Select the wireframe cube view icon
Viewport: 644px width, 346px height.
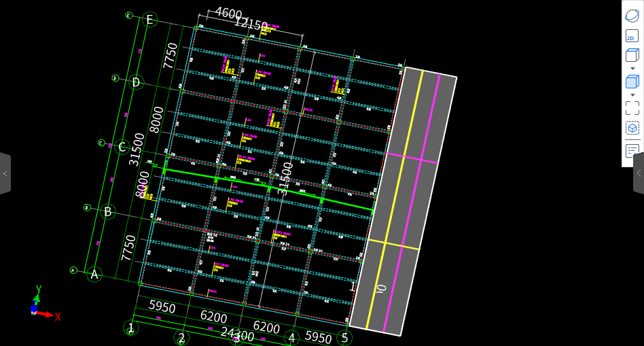(x=632, y=56)
